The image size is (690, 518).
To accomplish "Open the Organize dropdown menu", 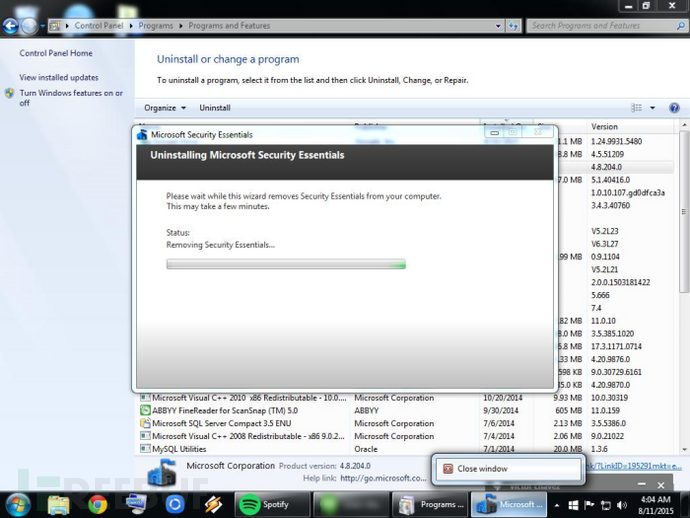I will [x=165, y=108].
